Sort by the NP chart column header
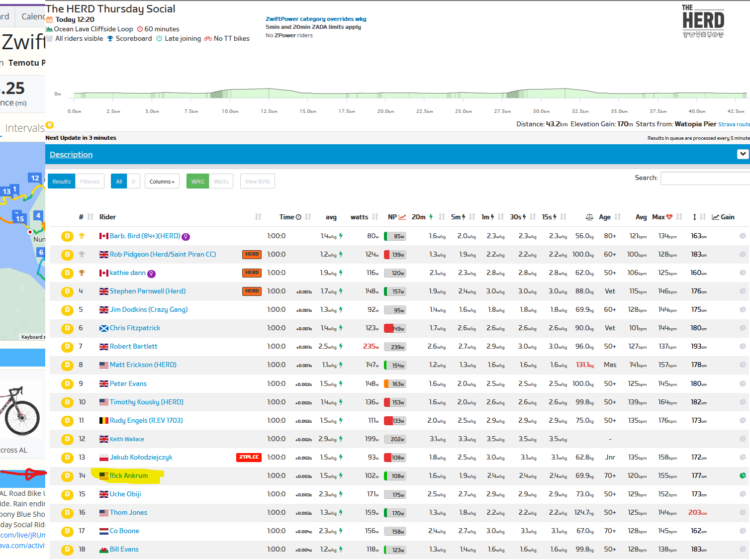The height and width of the screenshot is (560, 750). [x=397, y=217]
